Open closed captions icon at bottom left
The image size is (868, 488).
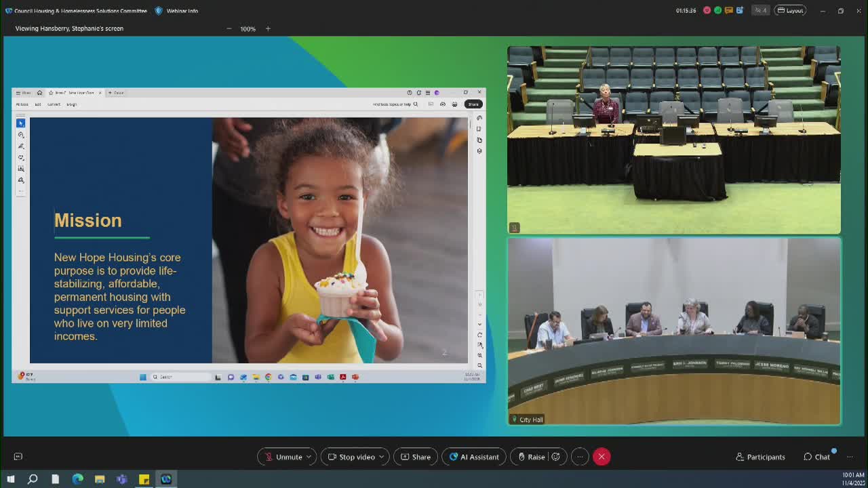pyautogui.click(x=18, y=457)
